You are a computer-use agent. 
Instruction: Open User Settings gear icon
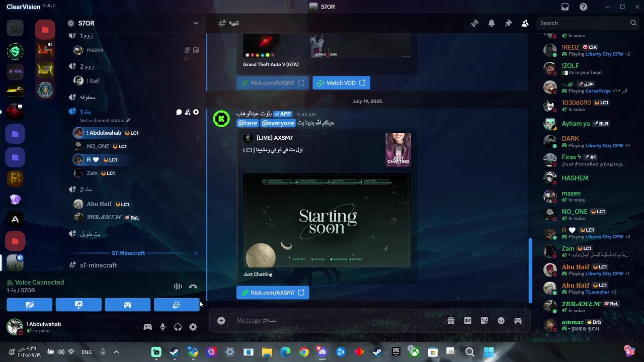click(193, 327)
